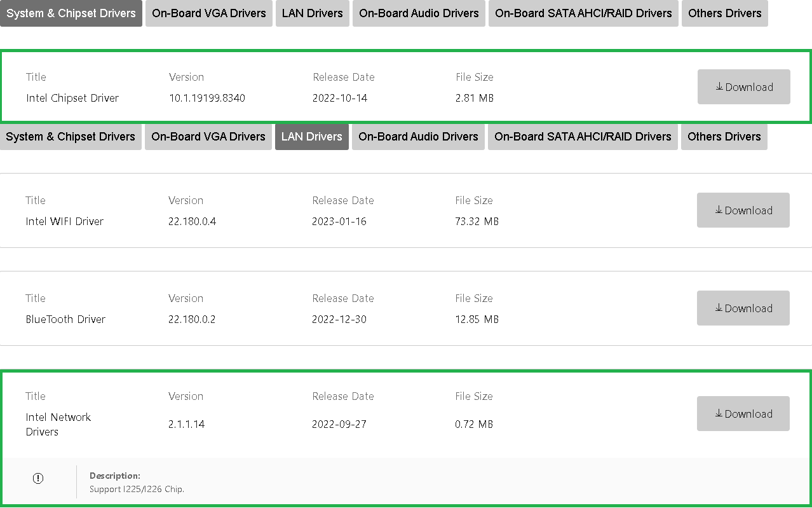812x508 pixels.
Task: Click the title "BlueTooth Driver"
Action: 65,319
